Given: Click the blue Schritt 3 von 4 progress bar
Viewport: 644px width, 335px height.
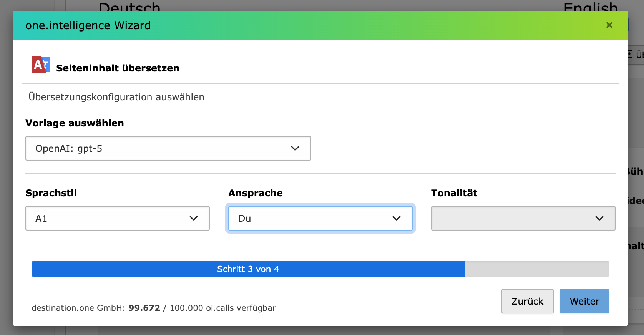Looking at the screenshot, I should (x=248, y=269).
